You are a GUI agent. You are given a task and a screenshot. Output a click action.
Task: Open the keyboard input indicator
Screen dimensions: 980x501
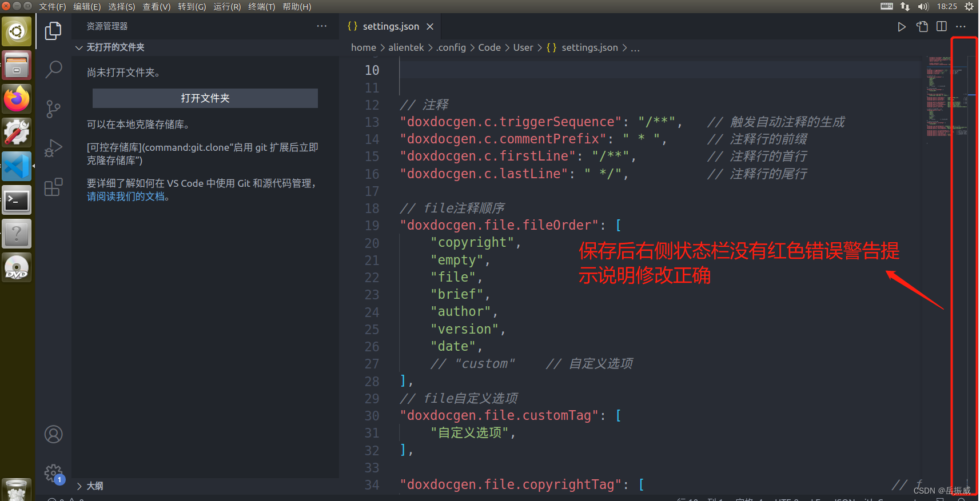pyautogui.click(x=887, y=6)
